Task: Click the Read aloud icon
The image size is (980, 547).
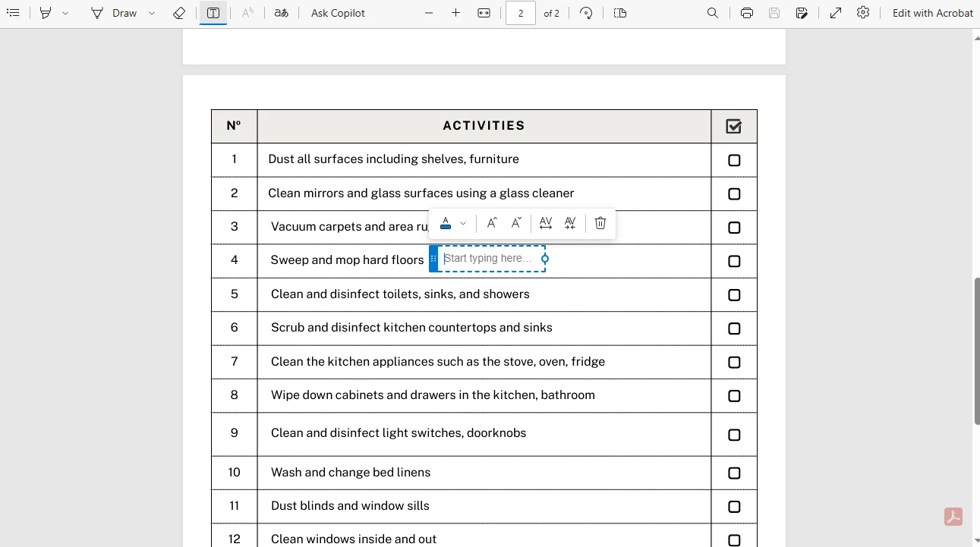Action: tap(247, 13)
